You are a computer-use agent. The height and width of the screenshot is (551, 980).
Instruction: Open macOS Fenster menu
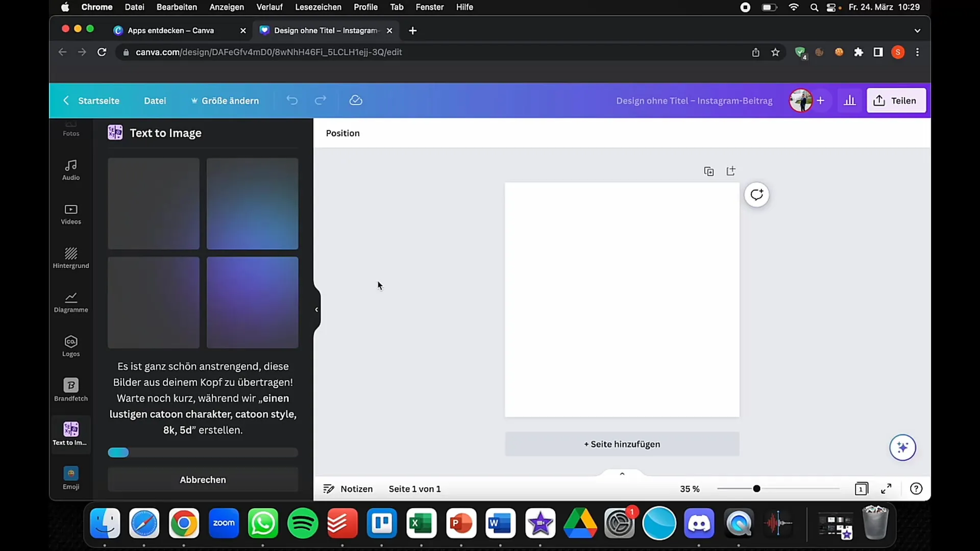(x=430, y=7)
